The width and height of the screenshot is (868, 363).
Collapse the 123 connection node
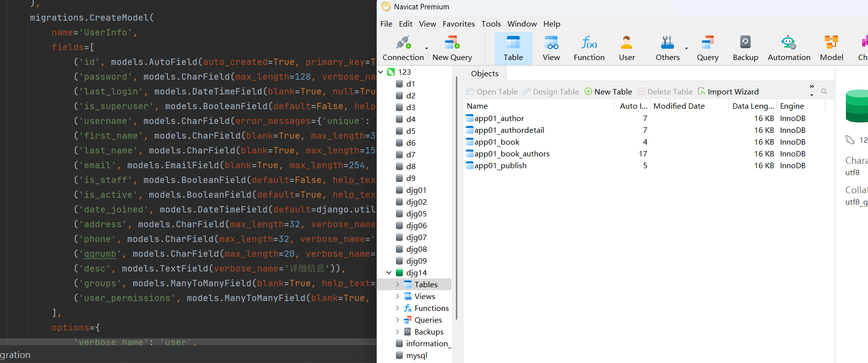381,72
